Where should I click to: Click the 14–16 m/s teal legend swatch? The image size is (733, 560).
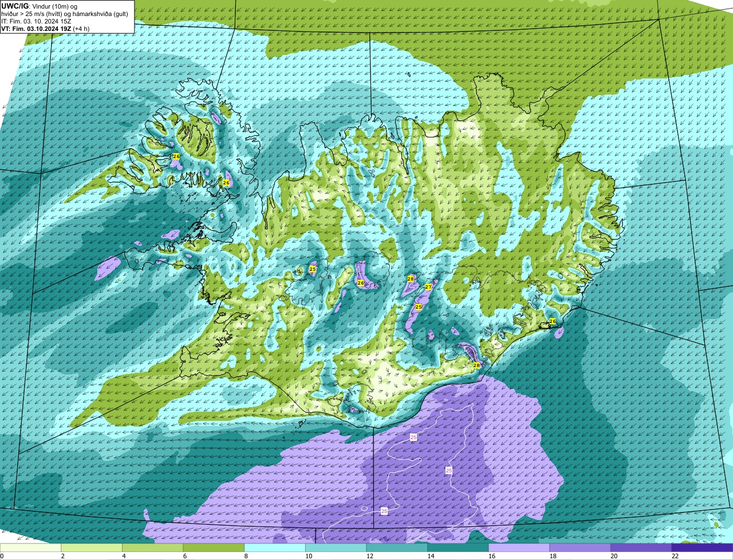point(458,547)
